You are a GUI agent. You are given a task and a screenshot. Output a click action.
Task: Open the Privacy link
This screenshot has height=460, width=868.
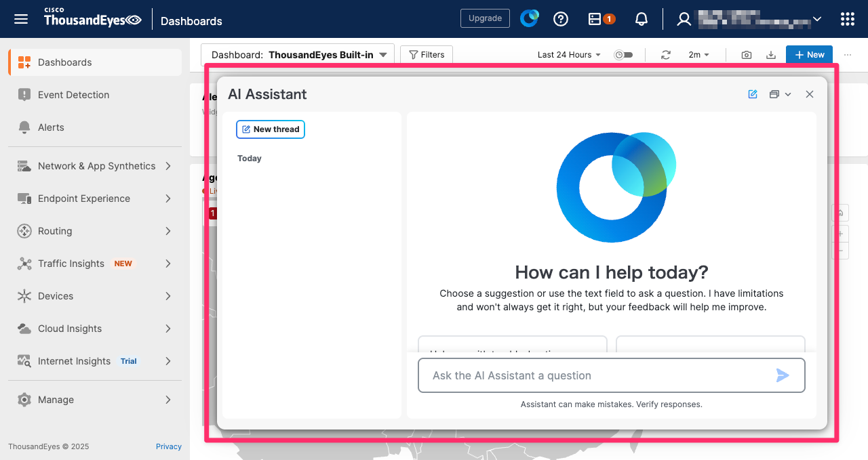point(169,446)
